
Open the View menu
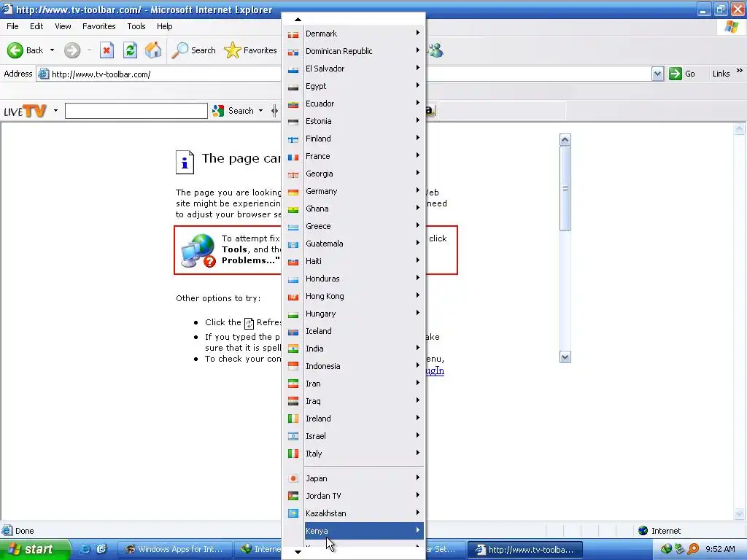[63, 26]
